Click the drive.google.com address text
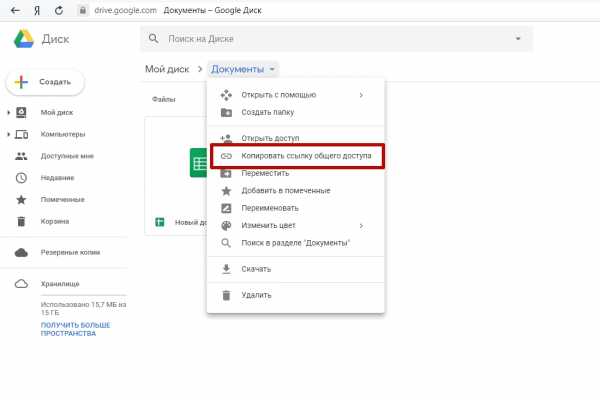Viewport: 600px width, 400px height. click(126, 10)
